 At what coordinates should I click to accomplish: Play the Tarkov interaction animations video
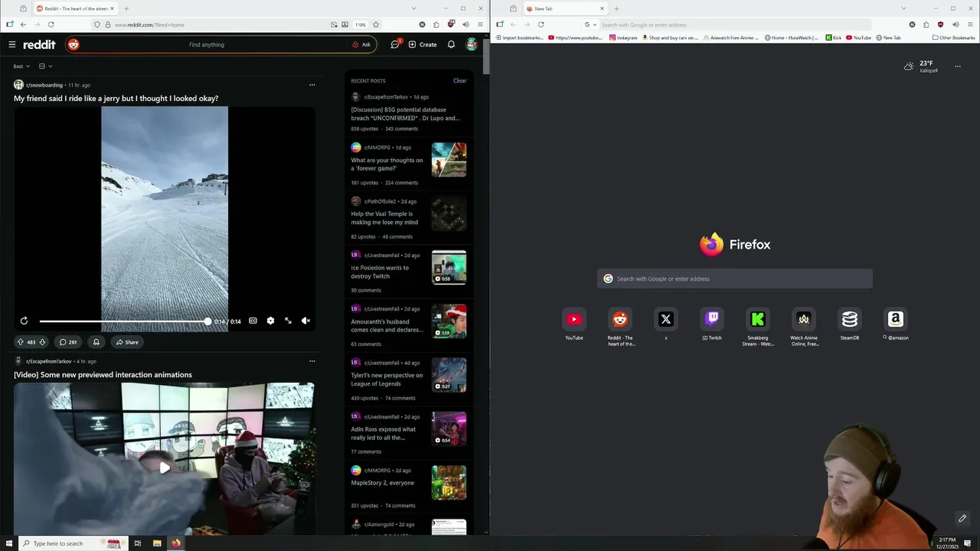[165, 468]
